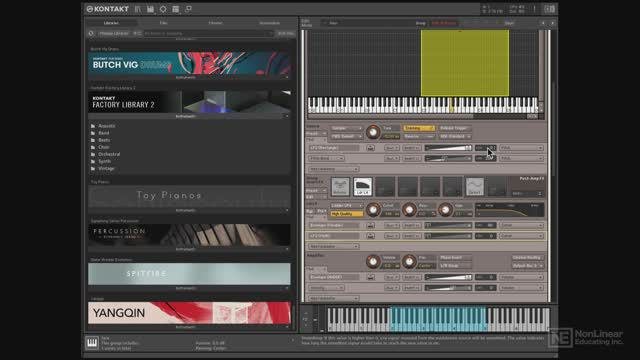Open the Automation tab
Screen dimensions: 640x360
point(269,23)
